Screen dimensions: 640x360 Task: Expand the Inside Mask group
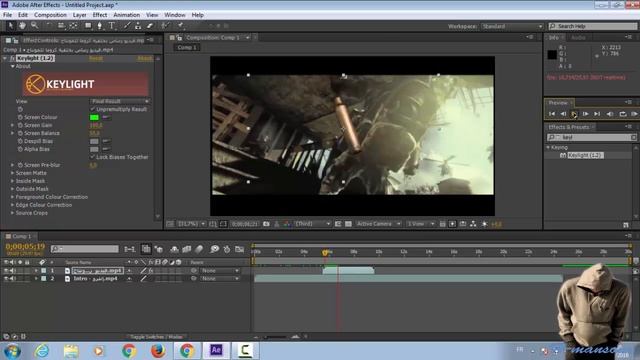tap(13, 181)
